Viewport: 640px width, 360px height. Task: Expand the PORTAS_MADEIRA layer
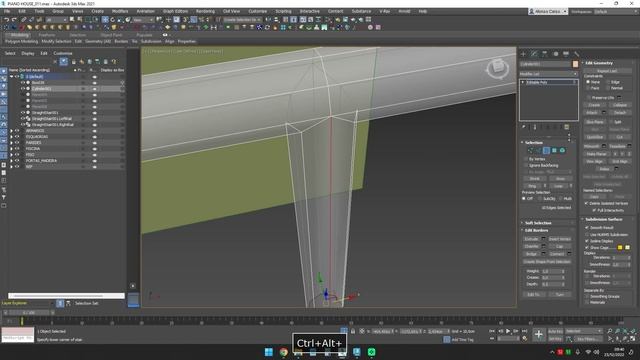pyautogui.click(x=11, y=161)
